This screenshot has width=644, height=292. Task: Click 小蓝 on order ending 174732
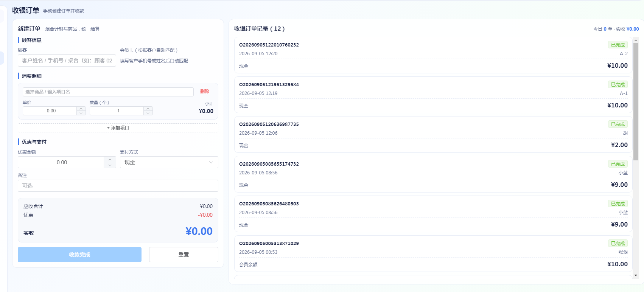pyautogui.click(x=623, y=173)
